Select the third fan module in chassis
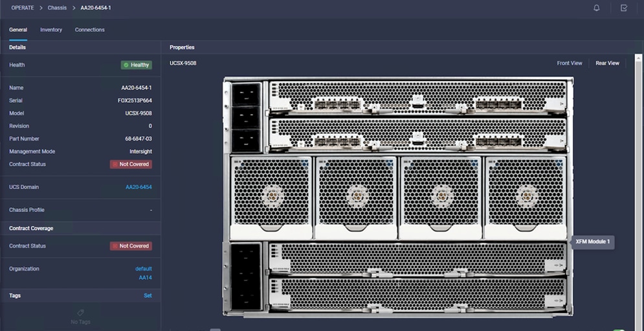Screen dimensions: 644x331 pyautogui.click(x=441, y=198)
